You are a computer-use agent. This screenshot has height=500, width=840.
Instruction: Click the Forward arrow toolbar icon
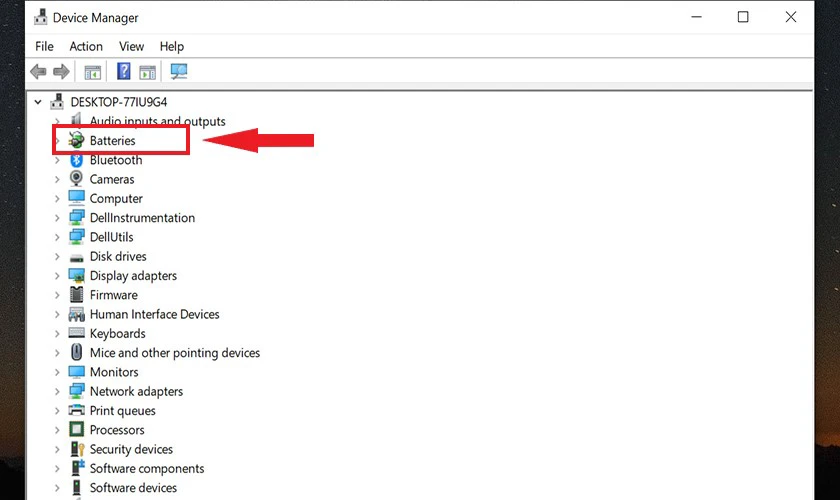click(61, 71)
